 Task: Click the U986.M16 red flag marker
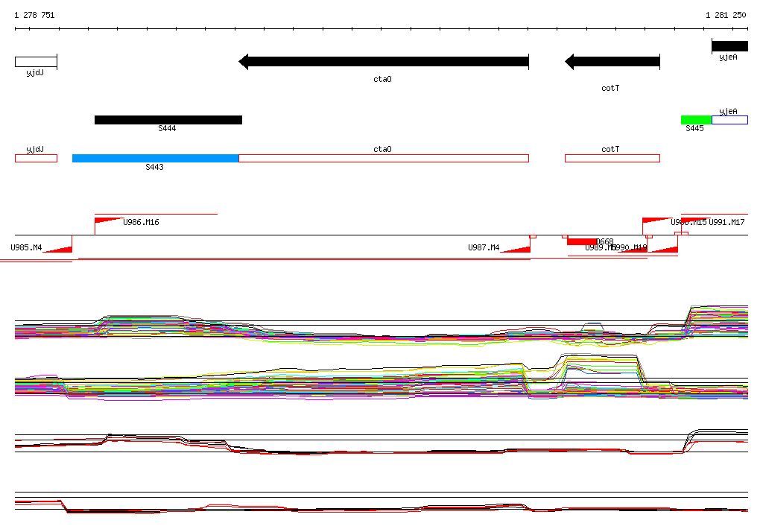[108, 221]
